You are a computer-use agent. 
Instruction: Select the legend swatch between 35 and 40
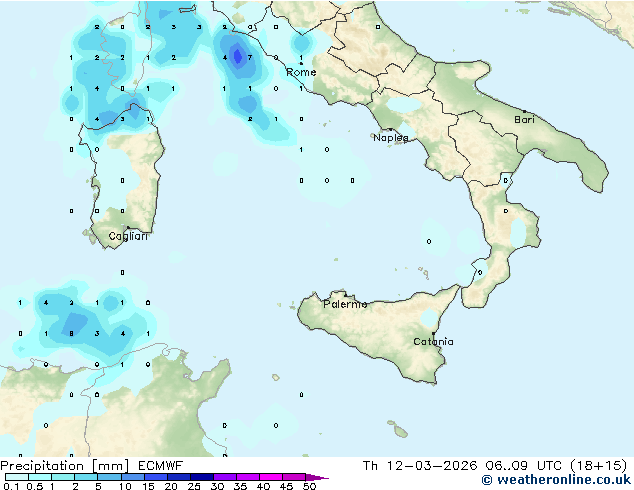pos(247,477)
